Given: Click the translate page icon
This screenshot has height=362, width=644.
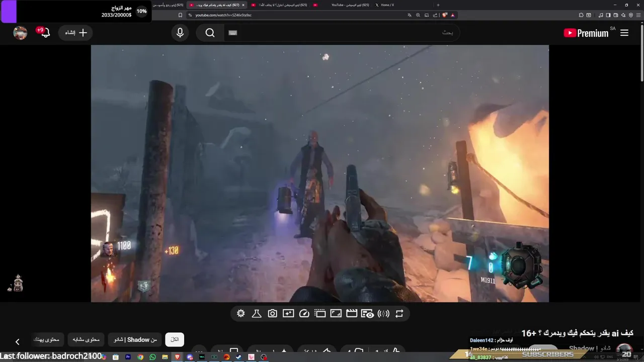Looking at the screenshot, I should pos(410,15).
